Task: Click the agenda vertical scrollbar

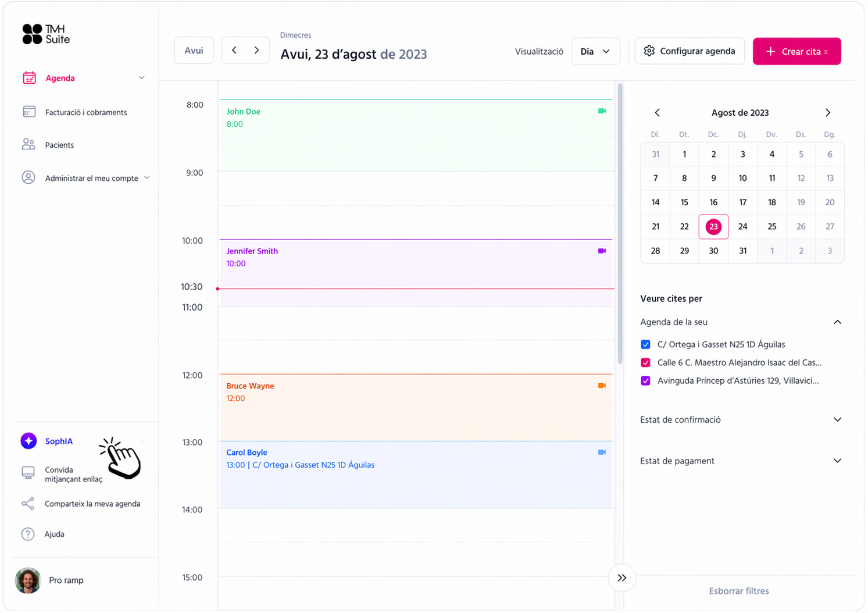Action: tap(620, 224)
